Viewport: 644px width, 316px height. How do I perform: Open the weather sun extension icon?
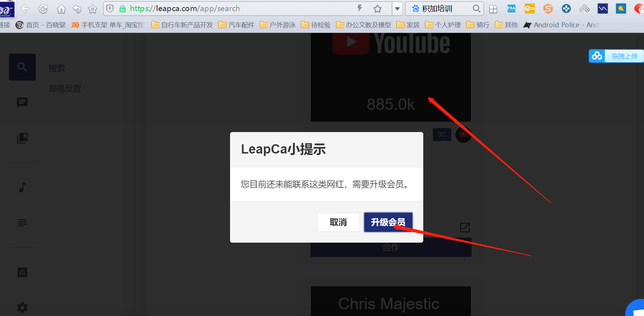[621, 9]
